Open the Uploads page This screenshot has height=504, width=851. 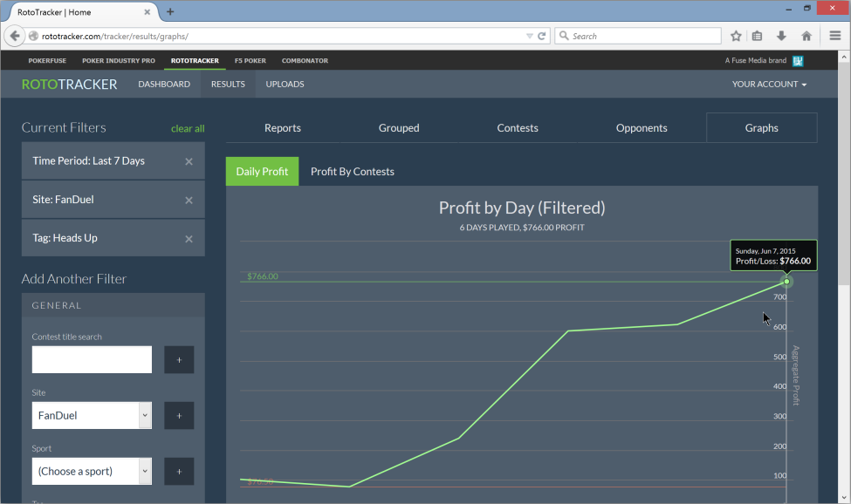(285, 84)
